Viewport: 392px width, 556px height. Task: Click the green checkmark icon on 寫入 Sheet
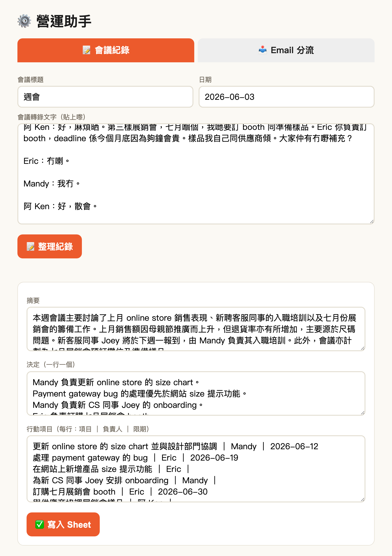tap(39, 525)
